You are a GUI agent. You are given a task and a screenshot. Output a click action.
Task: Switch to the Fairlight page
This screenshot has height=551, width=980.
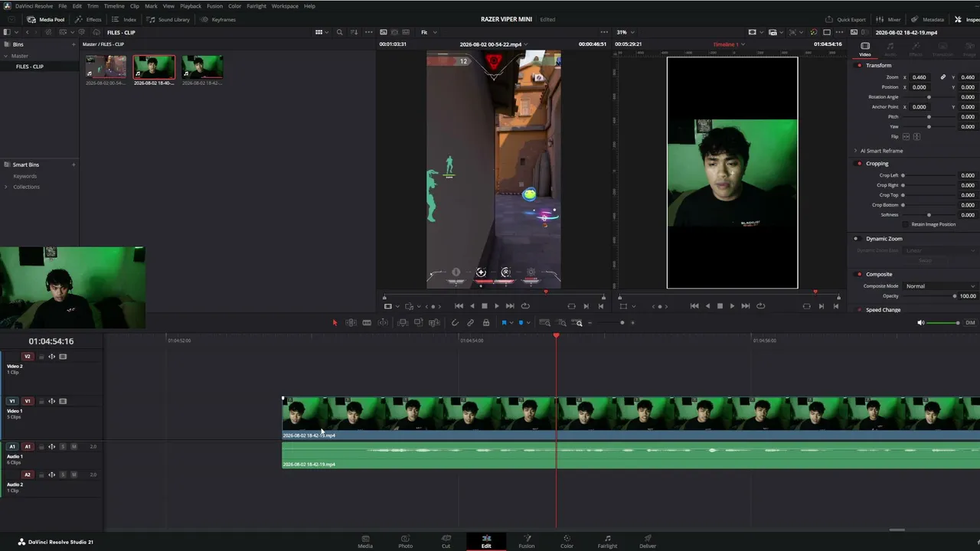pyautogui.click(x=607, y=541)
